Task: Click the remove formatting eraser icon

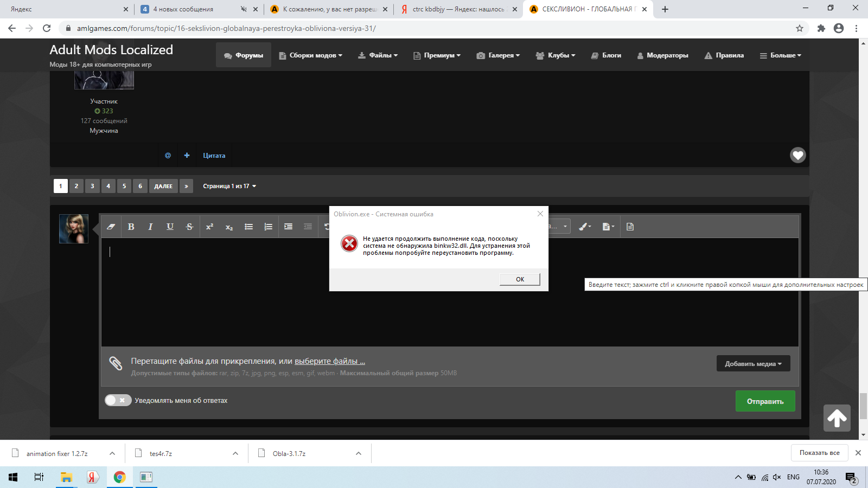Action: point(111,227)
